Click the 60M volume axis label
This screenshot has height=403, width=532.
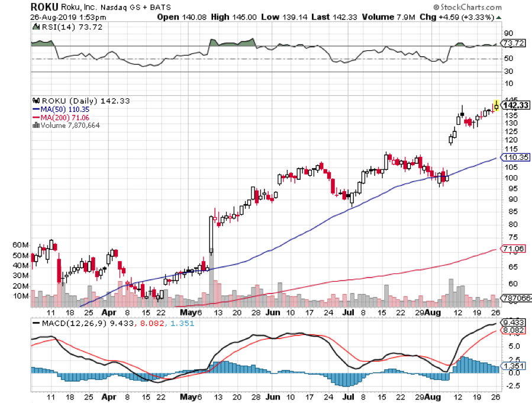[x=21, y=245]
